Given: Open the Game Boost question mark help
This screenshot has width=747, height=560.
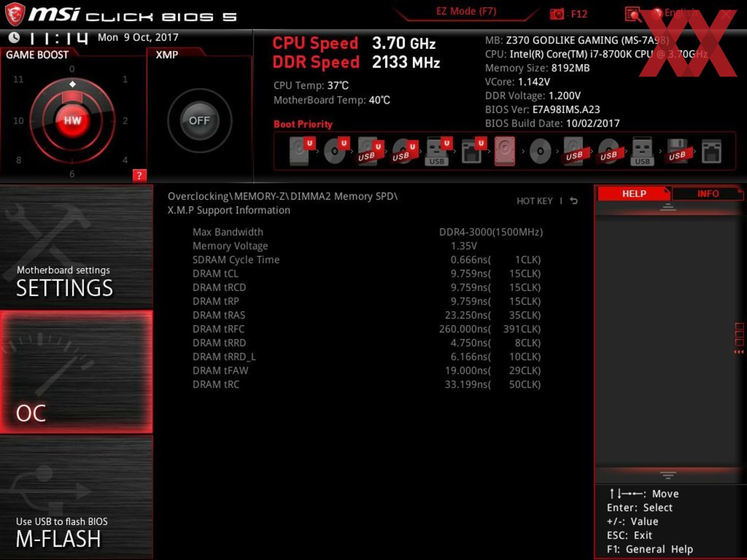Looking at the screenshot, I should click(140, 176).
